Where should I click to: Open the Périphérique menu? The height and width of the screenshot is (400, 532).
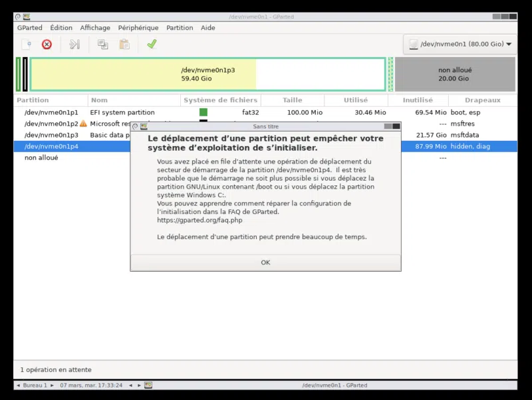point(138,28)
